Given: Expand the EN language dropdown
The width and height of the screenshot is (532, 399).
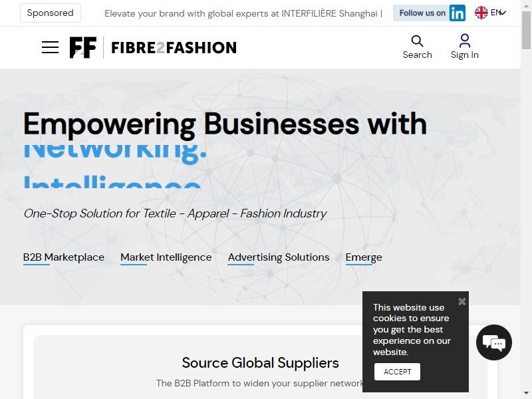Looking at the screenshot, I should (498, 13).
